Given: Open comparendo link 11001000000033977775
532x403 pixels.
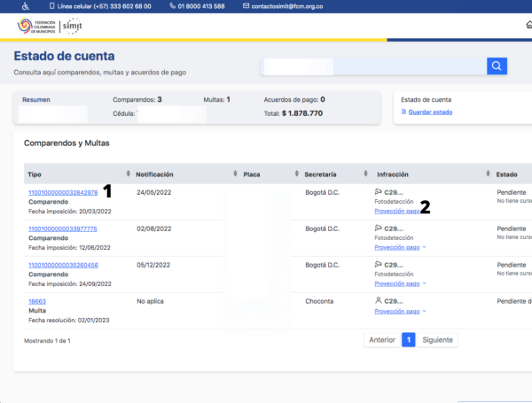Looking at the screenshot, I should coord(63,229).
